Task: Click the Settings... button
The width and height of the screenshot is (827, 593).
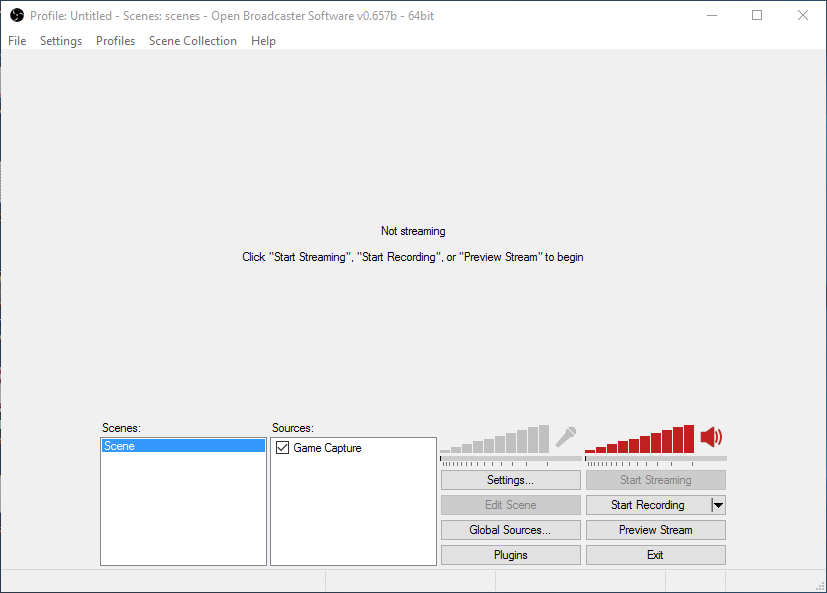Action: click(x=510, y=480)
